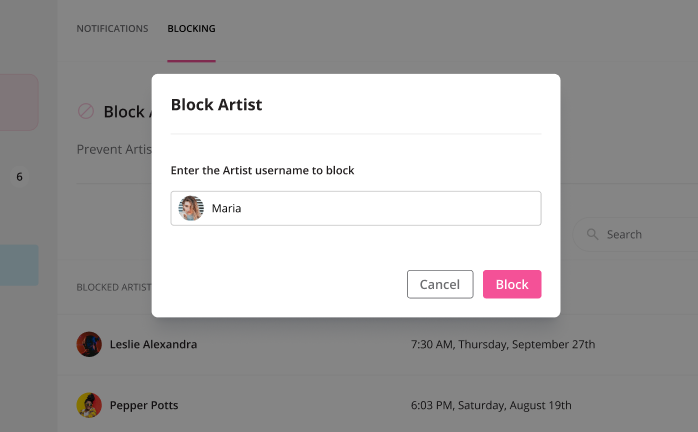Screen dimensions: 698x432
Task: Click Maria's avatar in the username field
Action: pyautogui.click(x=191, y=208)
